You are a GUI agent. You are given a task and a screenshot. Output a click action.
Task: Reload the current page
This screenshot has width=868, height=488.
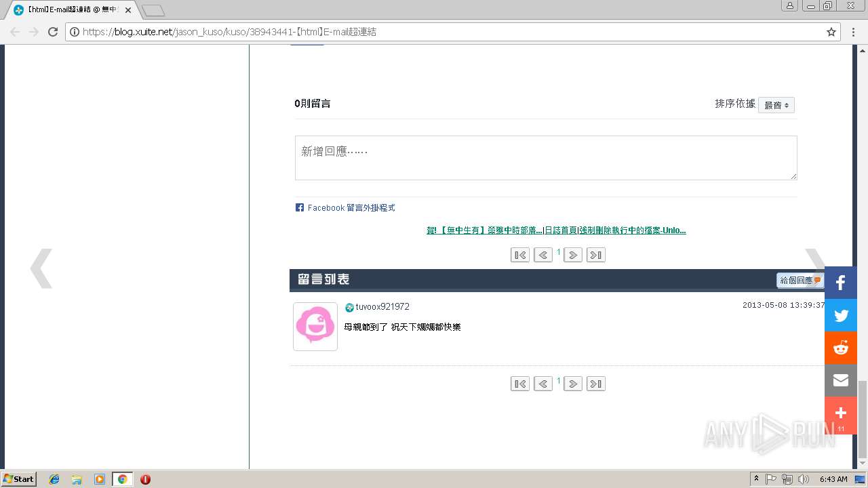(x=53, y=32)
